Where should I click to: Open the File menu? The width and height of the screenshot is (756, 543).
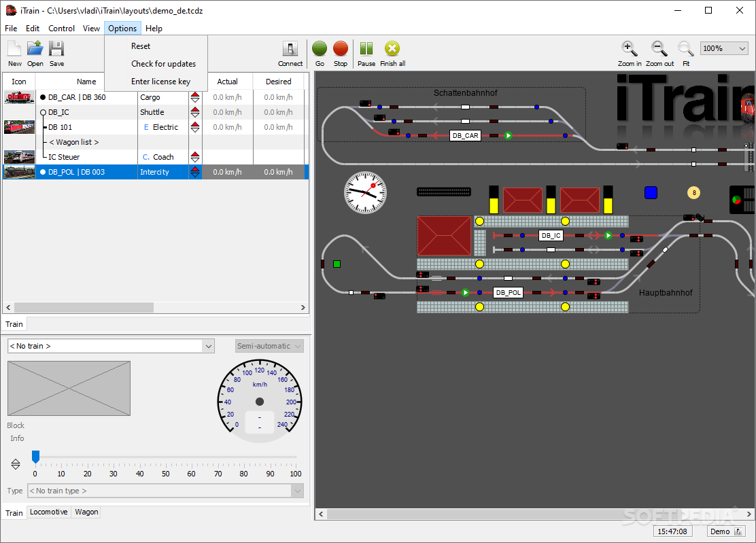tap(11, 29)
